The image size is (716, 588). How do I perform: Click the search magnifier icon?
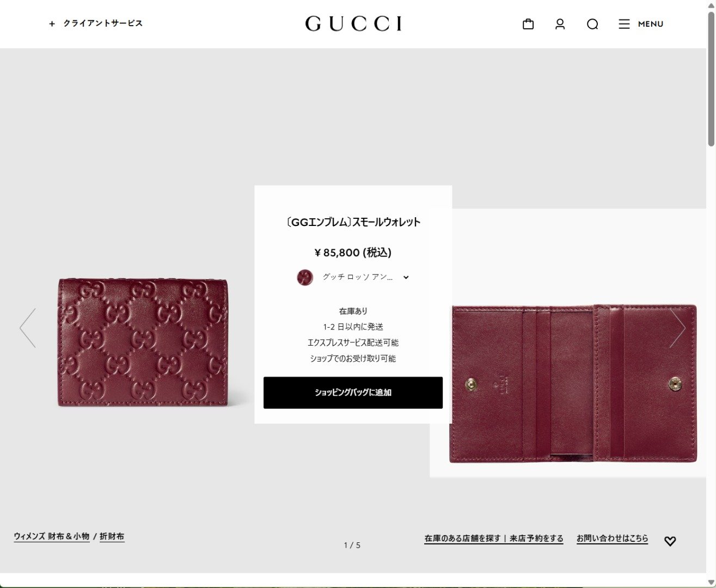(592, 24)
